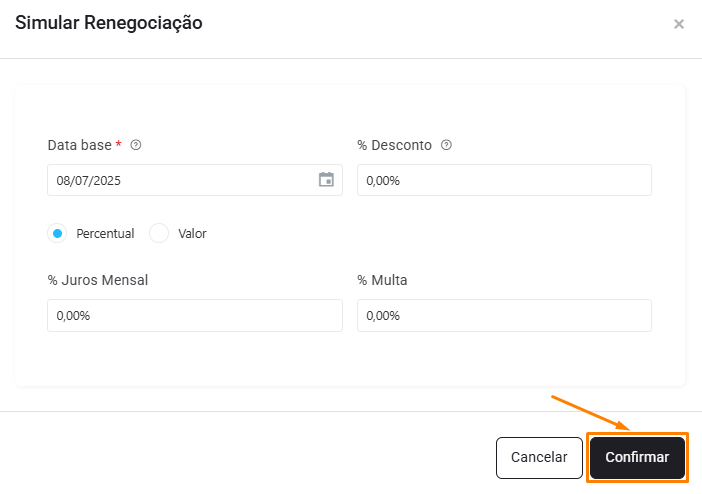Click the Simular Renegociação title text
The width and height of the screenshot is (702, 494).
(109, 23)
